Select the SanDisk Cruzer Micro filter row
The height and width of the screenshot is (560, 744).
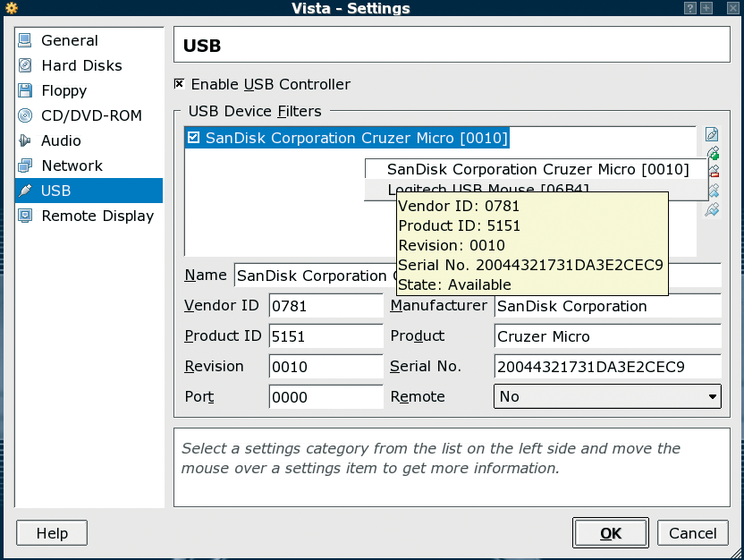pyautogui.click(x=347, y=138)
